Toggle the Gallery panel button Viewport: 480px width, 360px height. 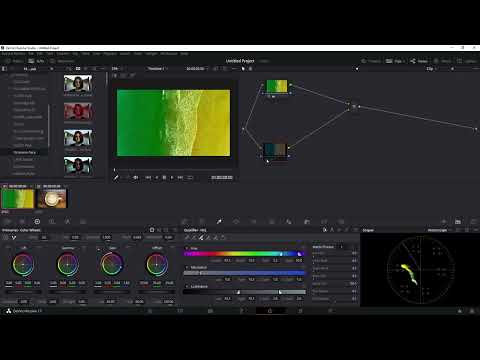(x=14, y=61)
